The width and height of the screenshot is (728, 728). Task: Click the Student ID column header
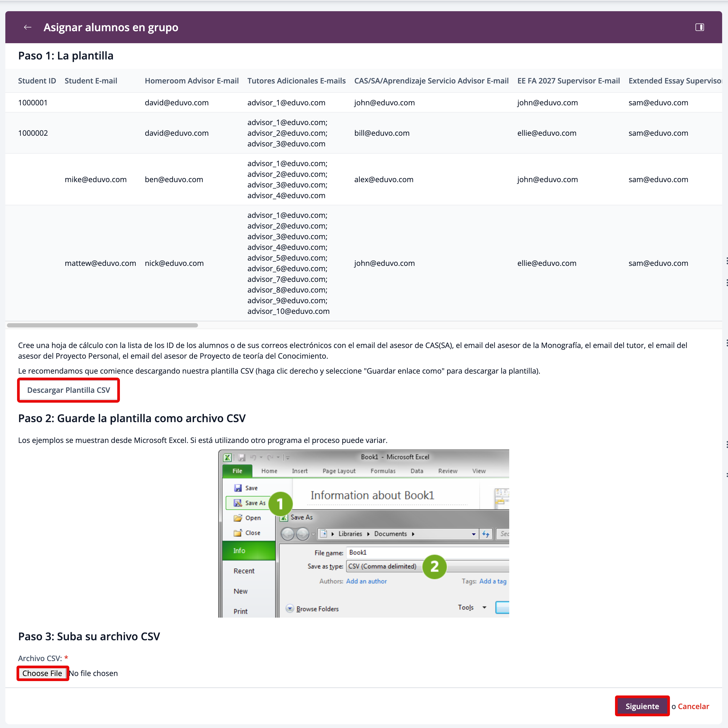(x=37, y=81)
